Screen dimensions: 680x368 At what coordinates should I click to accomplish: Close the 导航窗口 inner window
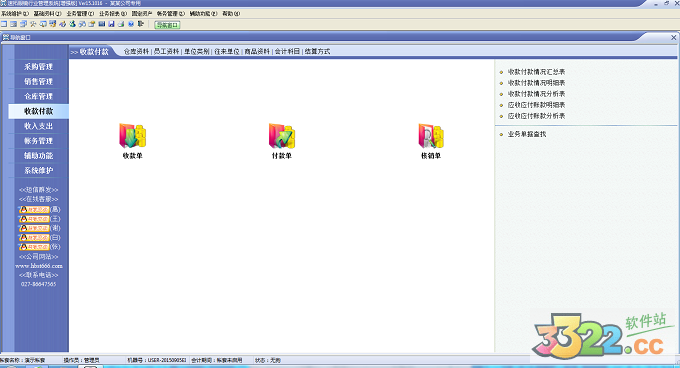[673, 38]
